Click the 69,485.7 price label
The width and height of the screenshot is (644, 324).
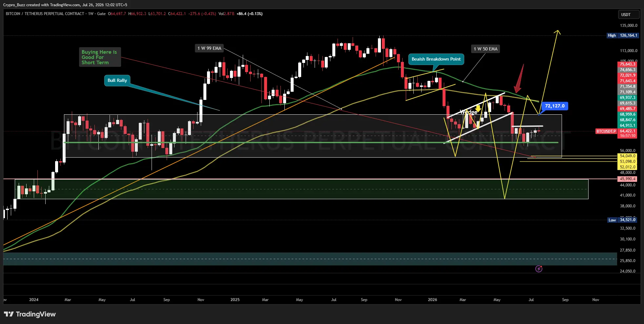tap(627, 109)
